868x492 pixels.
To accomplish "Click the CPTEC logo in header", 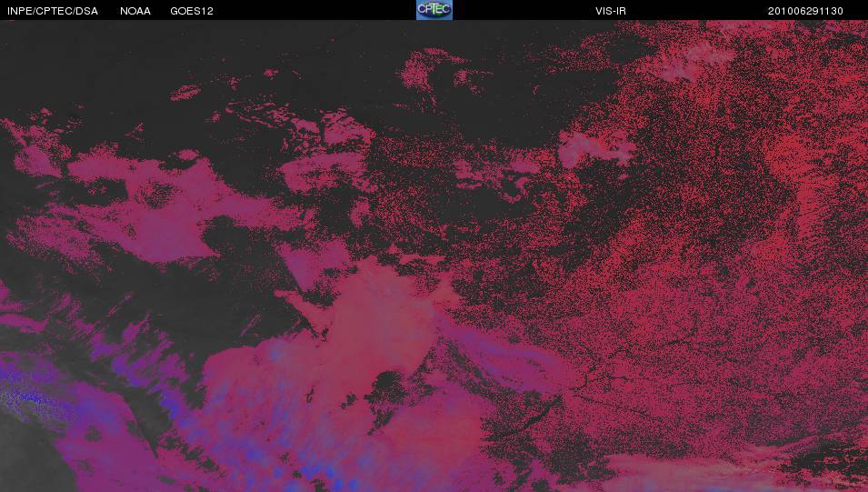I will (434, 10).
